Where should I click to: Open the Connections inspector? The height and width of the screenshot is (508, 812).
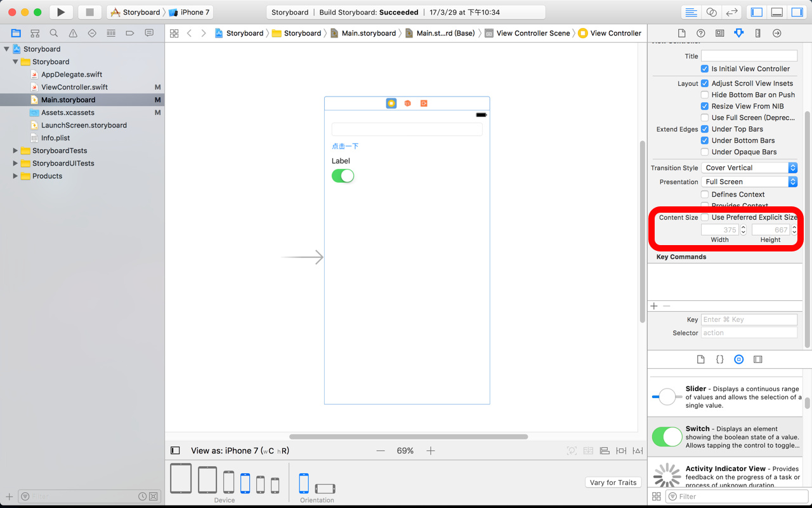[x=776, y=33]
